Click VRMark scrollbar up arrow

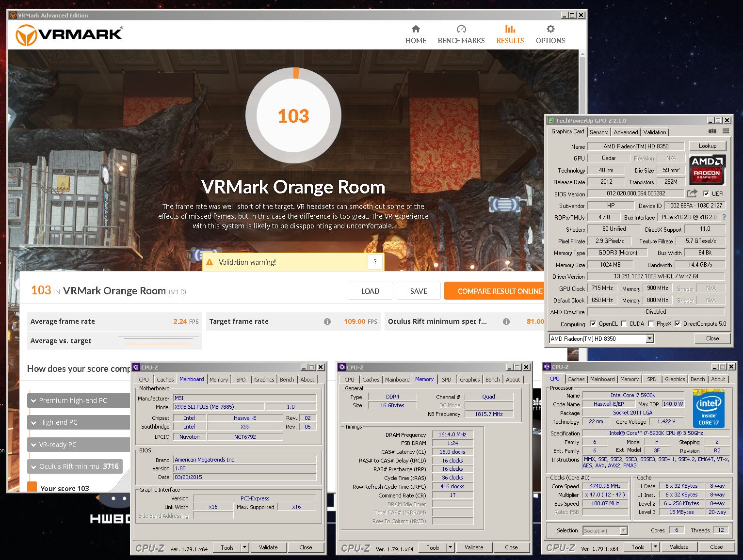tap(582, 54)
